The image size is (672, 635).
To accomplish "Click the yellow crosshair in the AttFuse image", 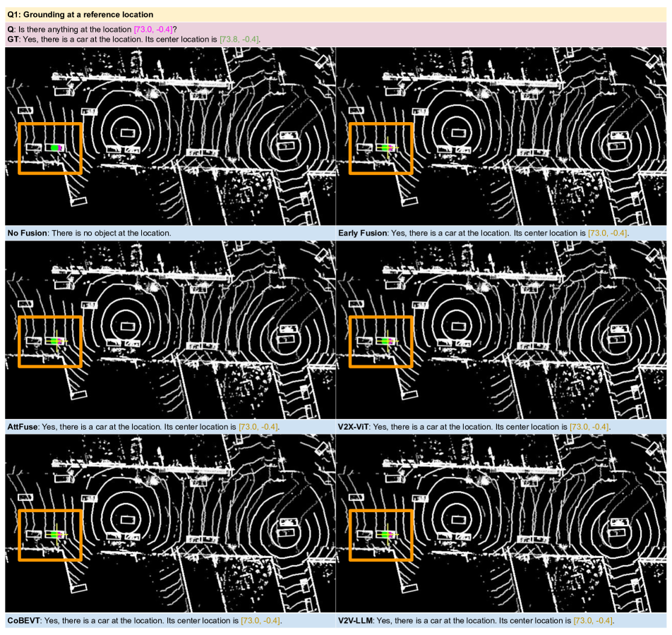I will tap(56, 341).
